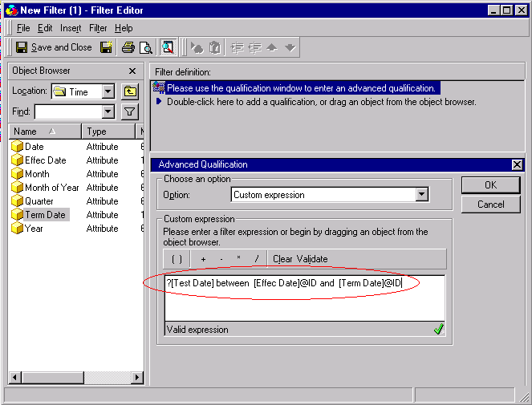Open the Find combo box dropdown arrow
Image resolution: width=532 pixels, height=405 pixels.
click(108, 111)
